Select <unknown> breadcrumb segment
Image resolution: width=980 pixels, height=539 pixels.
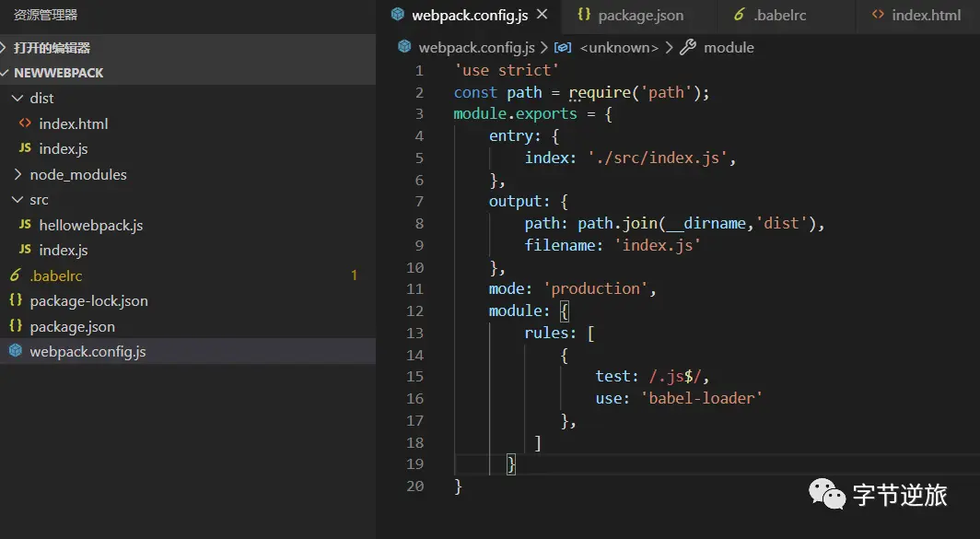point(619,48)
